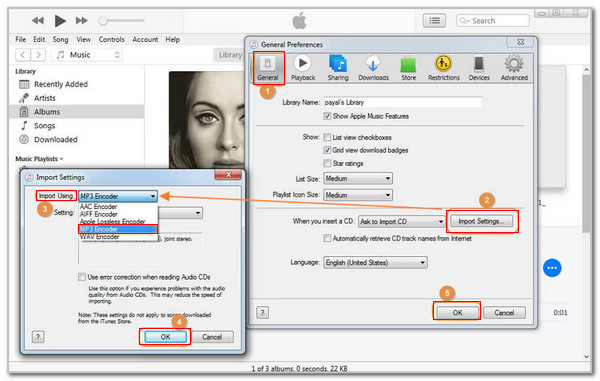Open the Edit menu
The image size is (600, 381).
(x=39, y=39)
